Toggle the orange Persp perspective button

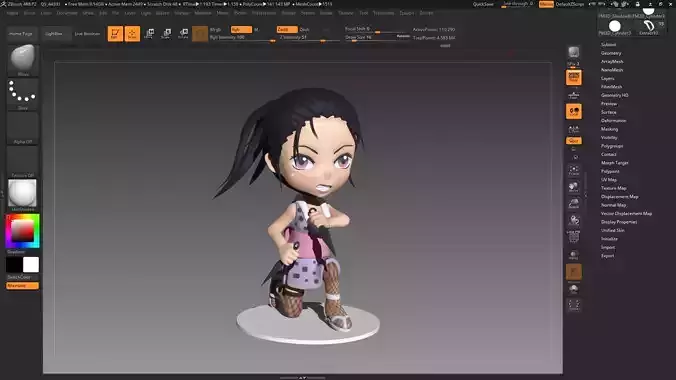573,77
